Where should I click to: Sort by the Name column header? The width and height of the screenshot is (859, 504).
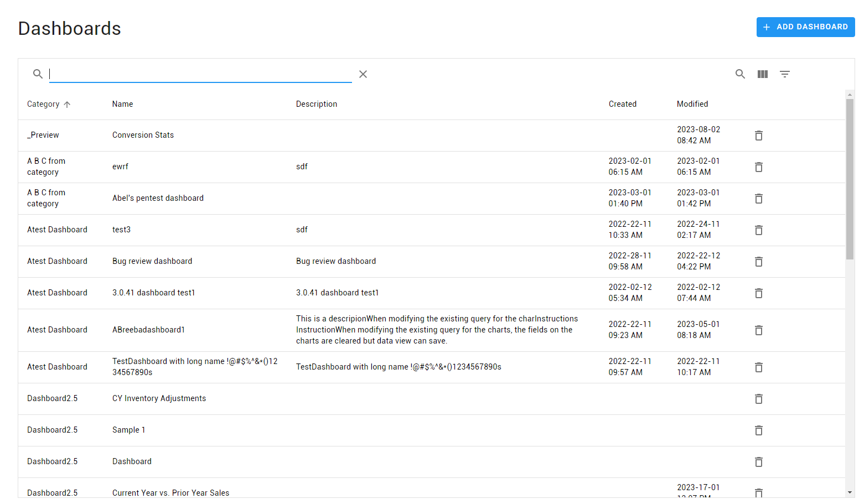(x=122, y=104)
